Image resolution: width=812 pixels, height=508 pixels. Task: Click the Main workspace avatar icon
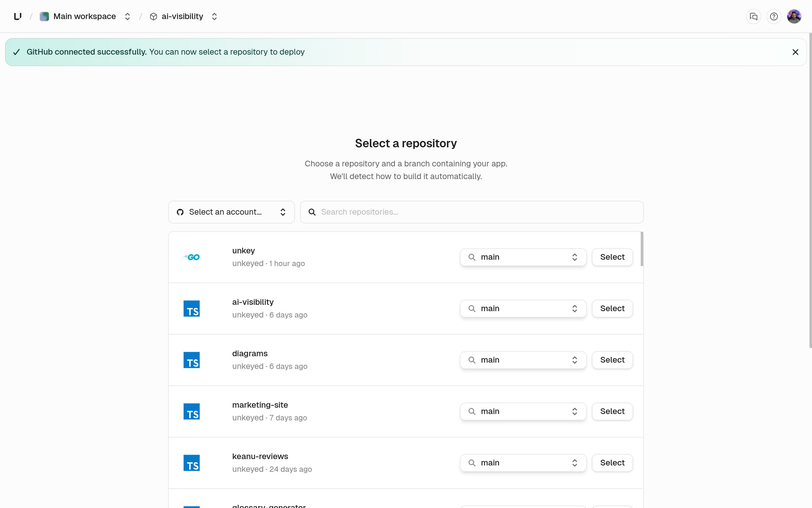pos(44,17)
